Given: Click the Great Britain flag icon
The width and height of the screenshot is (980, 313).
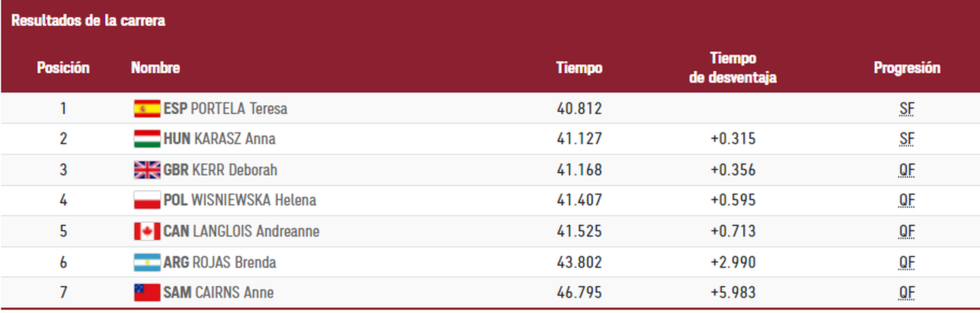Looking at the screenshot, I should tap(147, 170).
